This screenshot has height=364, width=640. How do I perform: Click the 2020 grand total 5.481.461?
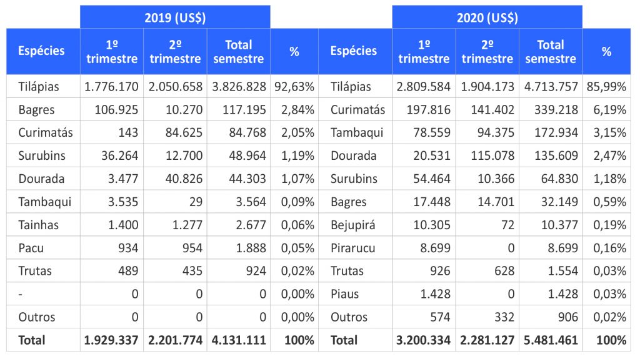pos(550,340)
